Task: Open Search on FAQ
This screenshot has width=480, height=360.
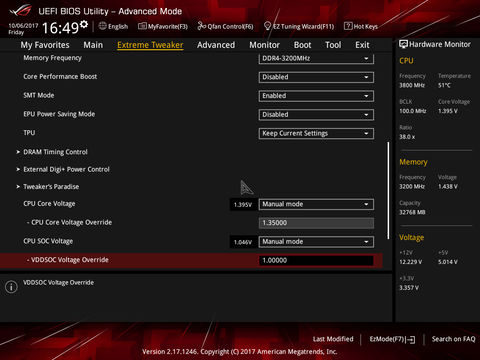Action: click(453, 339)
